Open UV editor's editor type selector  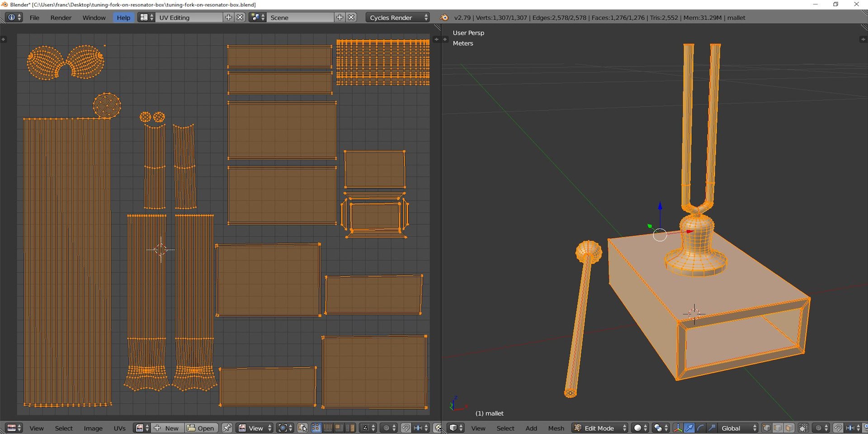click(14, 428)
